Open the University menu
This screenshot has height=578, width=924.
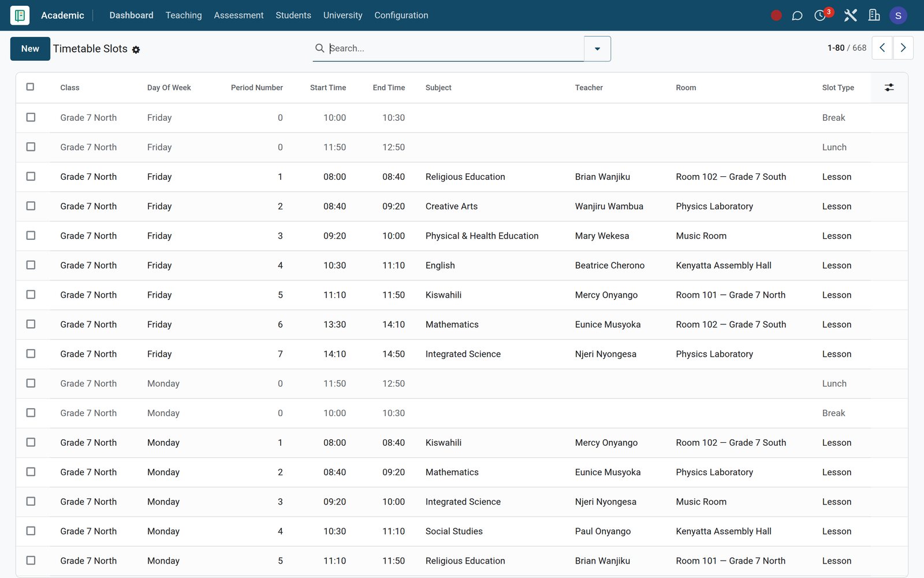[x=342, y=15]
